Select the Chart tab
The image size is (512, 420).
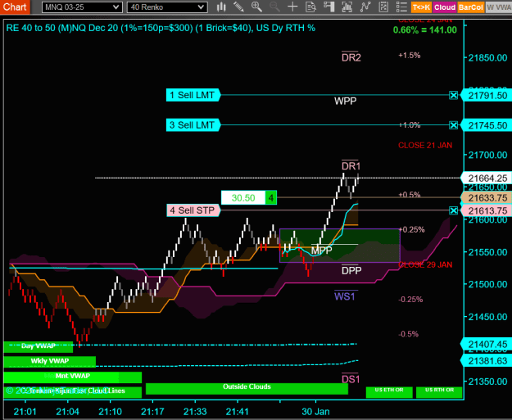[x=15, y=7]
